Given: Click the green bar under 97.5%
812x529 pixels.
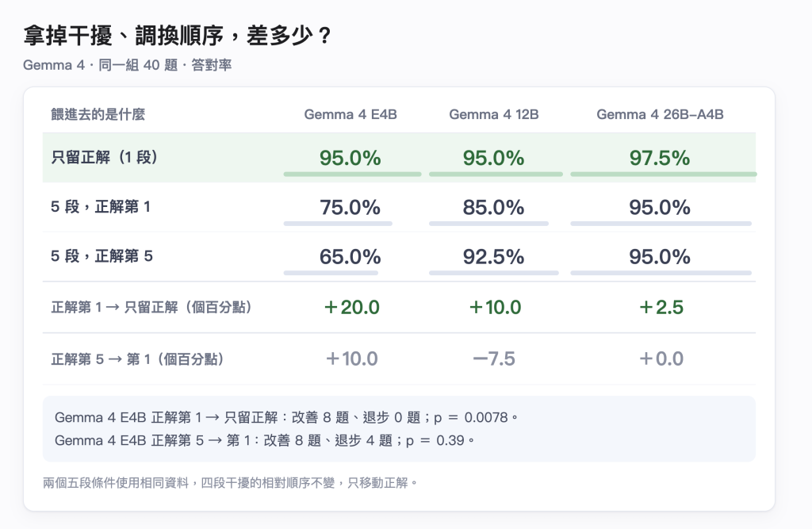Looking at the screenshot, I should [664, 174].
